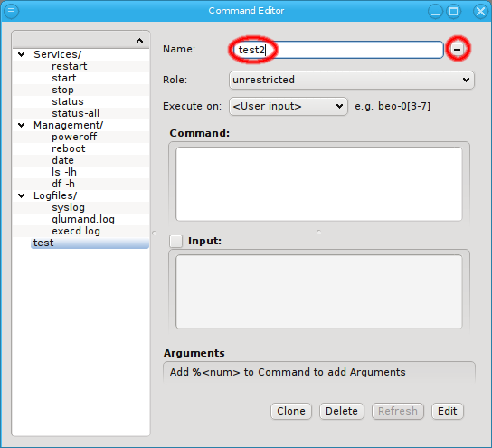Minimize the Command Editor window

tap(435, 12)
